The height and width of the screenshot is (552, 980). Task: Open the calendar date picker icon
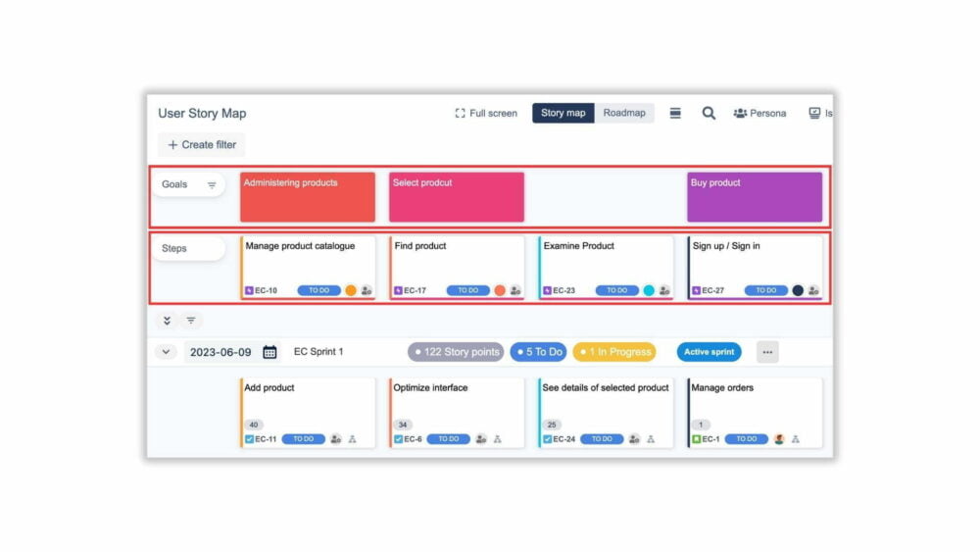[269, 352]
